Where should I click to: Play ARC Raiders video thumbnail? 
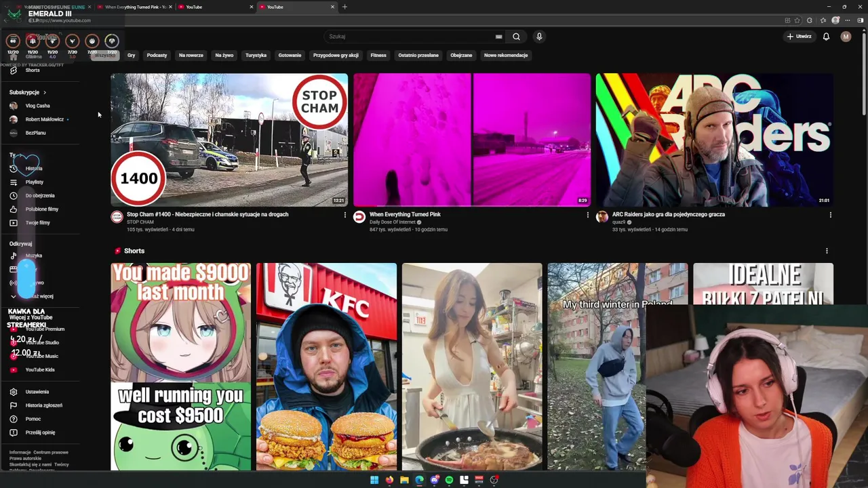point(715,140)
